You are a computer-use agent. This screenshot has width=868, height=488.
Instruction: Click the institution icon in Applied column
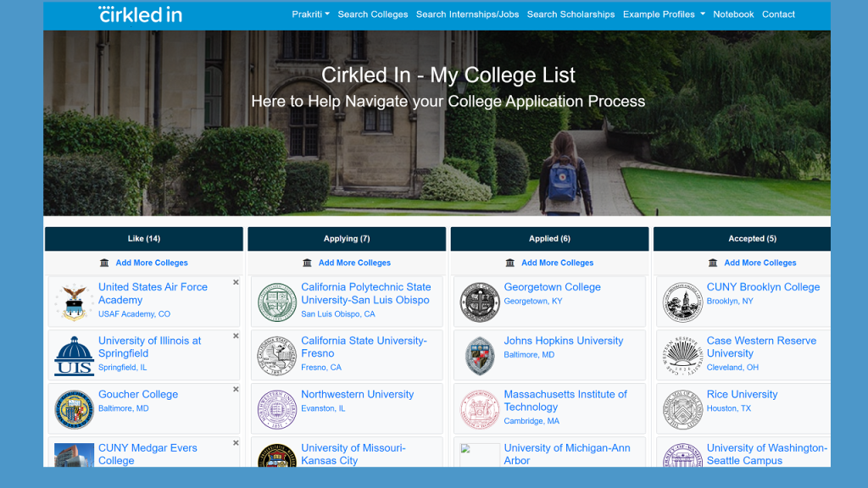(x=509, y=263)
